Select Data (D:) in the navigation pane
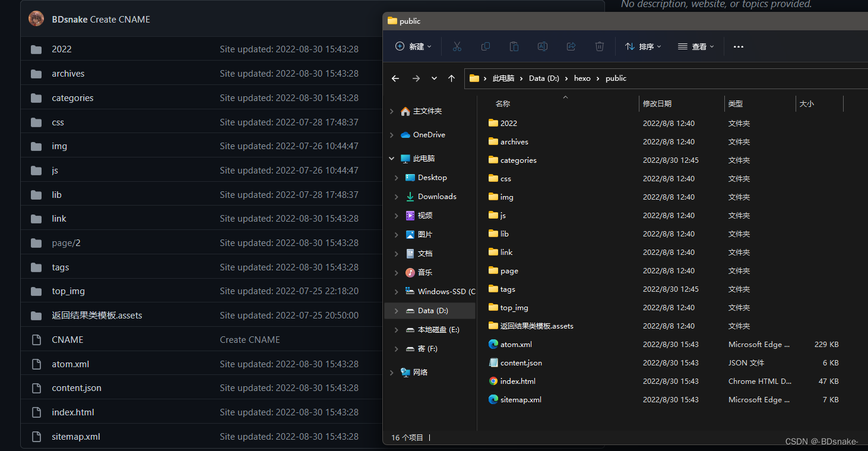868x451 pixels. point(432,310)
